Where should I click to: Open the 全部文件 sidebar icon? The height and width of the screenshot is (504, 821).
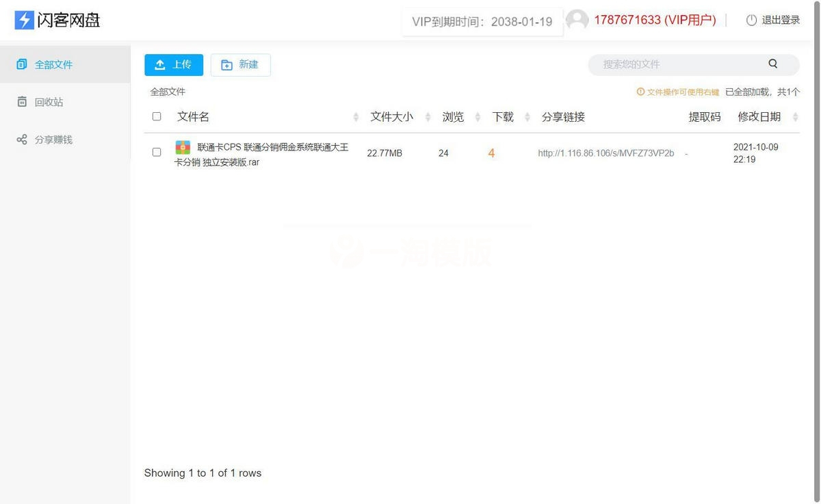(21, 64)
